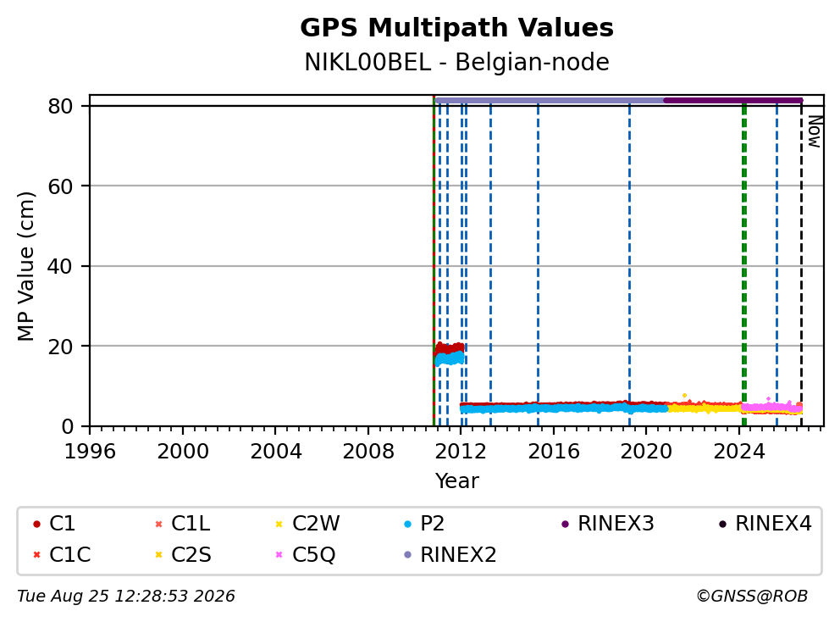Click the C2S orange legend marker
The height and width of the screenshot is (622, 840).
(x=158, y=554)
